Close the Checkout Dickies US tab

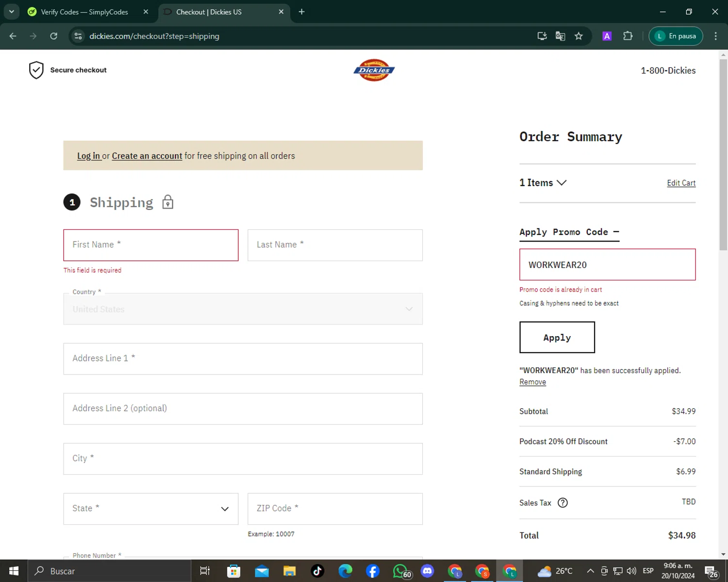click(281, 12)
